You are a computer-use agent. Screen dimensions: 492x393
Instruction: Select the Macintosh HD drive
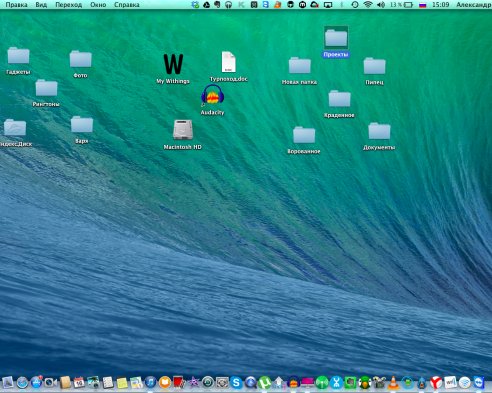pyautogui.click(x=183, y=134)
